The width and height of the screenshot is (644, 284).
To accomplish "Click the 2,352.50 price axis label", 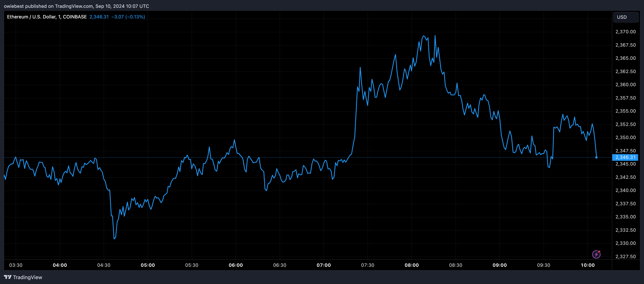I will coord(626,124).
